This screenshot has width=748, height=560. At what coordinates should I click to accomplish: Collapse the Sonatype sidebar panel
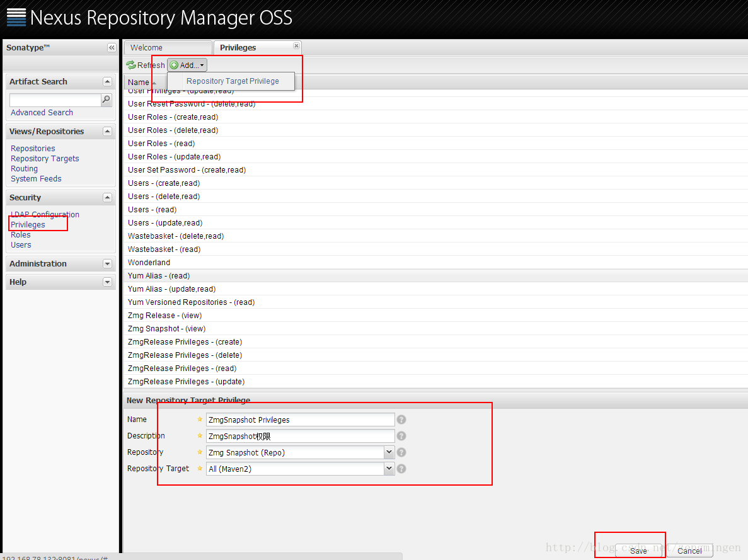(112, 48)
